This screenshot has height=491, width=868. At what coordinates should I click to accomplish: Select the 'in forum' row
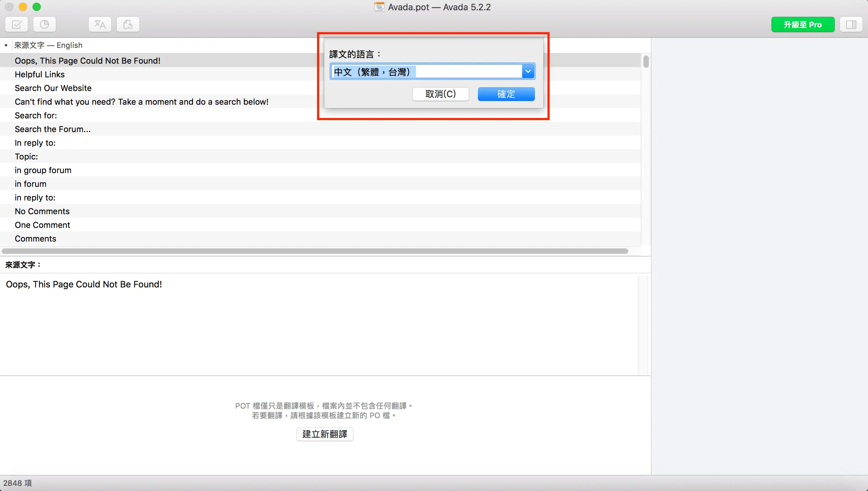pos(320,184)
